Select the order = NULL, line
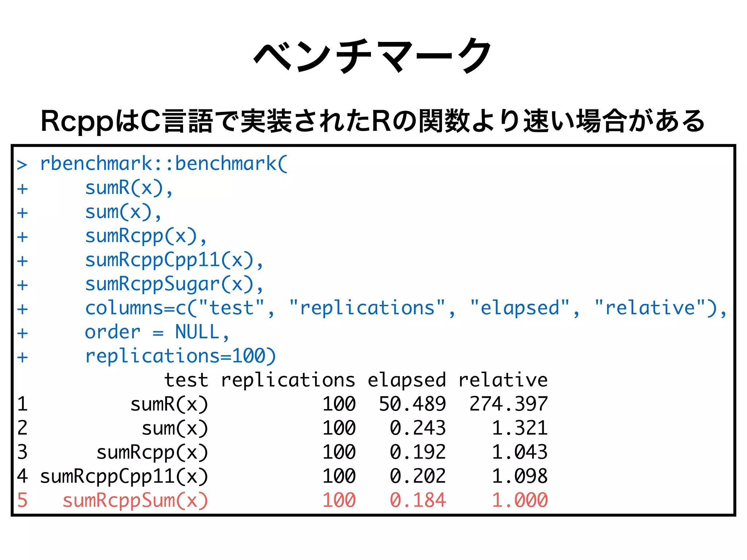 (x=157, y=332)
